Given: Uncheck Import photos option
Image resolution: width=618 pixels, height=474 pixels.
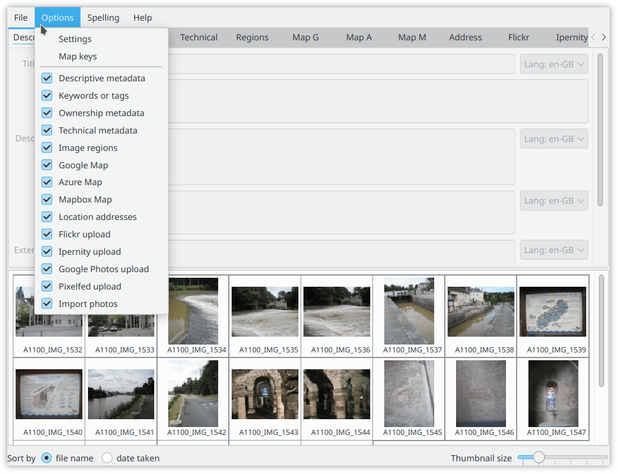Looking at the screenshot, I should coord(101,303).
